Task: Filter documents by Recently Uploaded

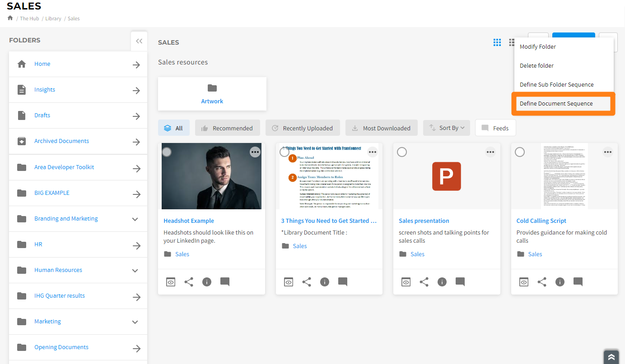Action: pos(303,128)
